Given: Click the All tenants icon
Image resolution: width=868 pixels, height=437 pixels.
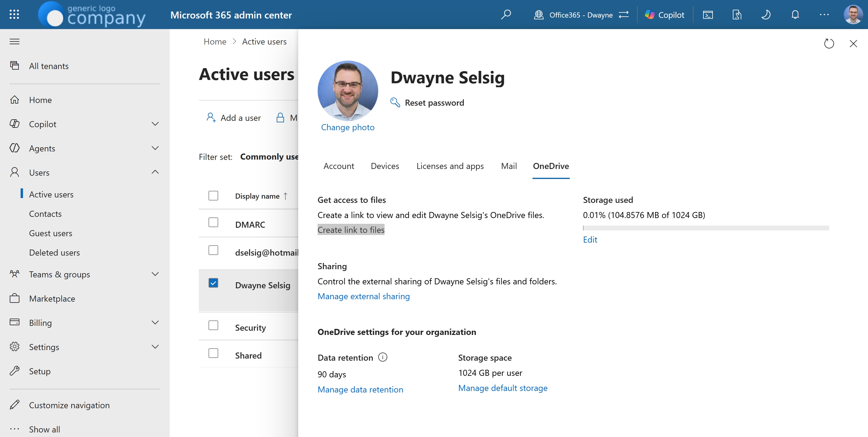Looking at the screenshot, I should pos(15,65).
